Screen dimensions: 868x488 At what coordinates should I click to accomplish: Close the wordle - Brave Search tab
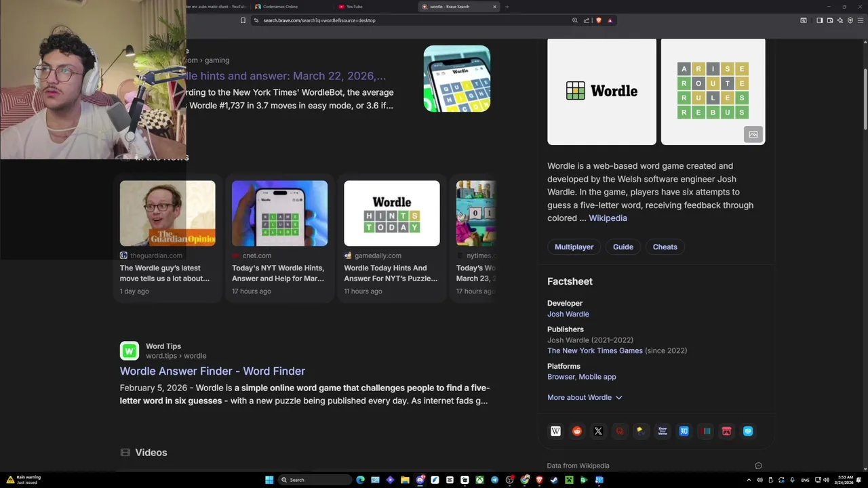(494, 7)
